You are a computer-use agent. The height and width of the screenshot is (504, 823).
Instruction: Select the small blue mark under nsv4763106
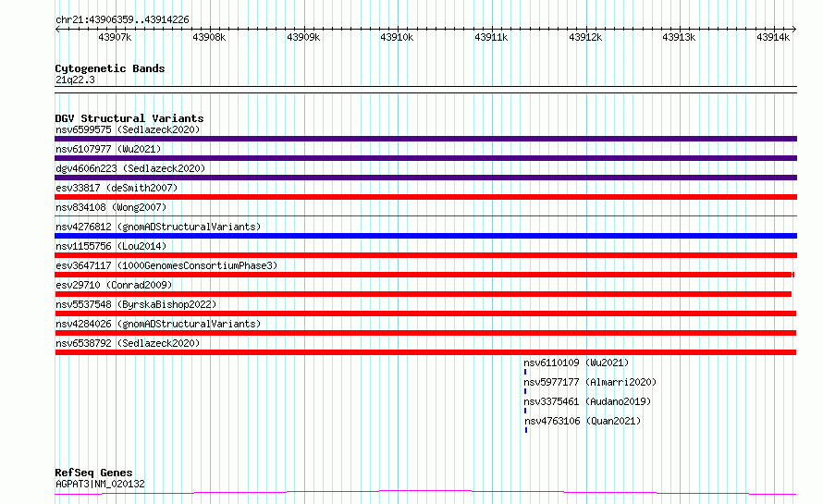[526, 430]
